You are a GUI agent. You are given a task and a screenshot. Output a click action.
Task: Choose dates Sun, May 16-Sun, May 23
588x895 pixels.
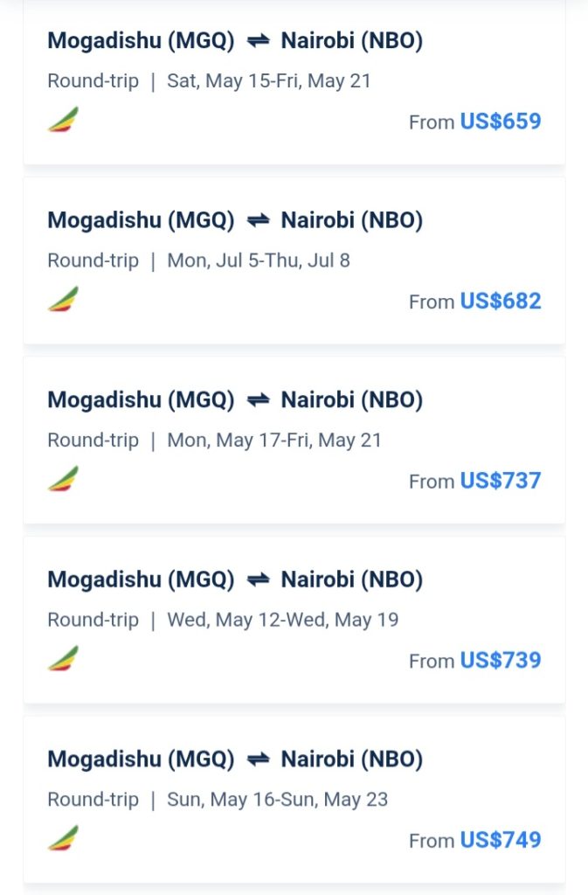point(277,800)
